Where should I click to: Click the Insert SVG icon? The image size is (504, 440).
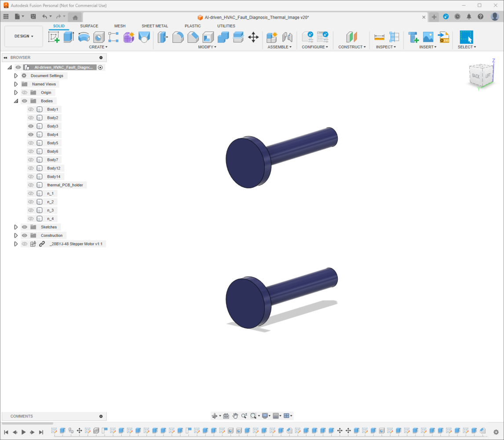click(x=444, y=37)
